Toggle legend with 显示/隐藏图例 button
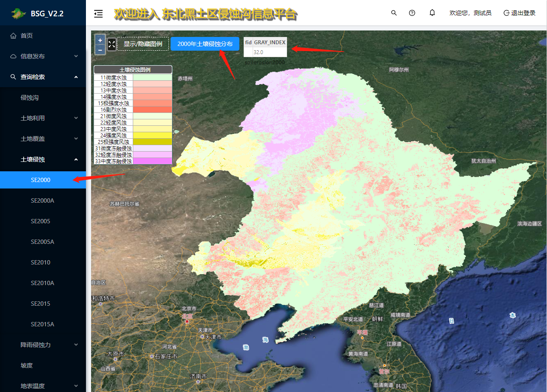The width and height of the screenshot is (547, 392). [x=143, y=44]
